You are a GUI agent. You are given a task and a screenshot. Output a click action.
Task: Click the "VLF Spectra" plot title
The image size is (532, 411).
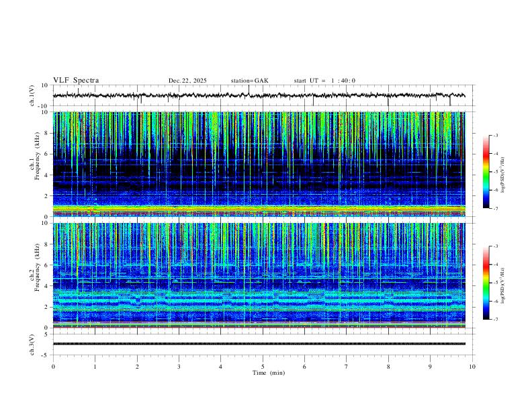point(76,81)
